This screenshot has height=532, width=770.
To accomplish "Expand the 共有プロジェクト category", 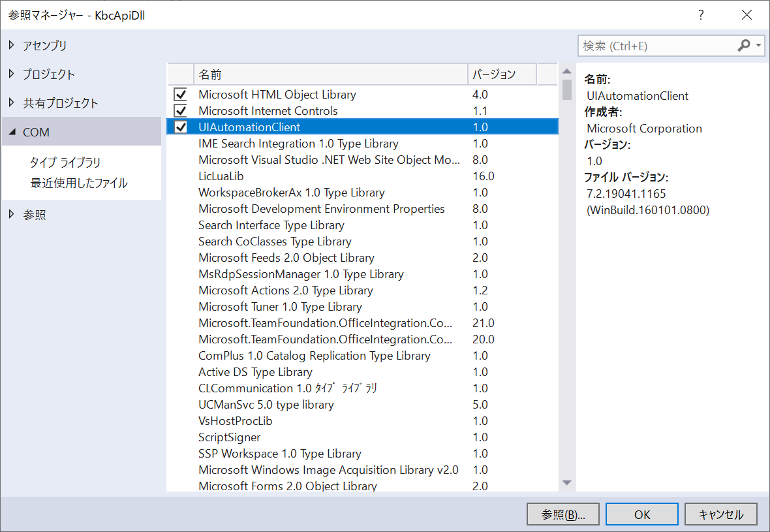I will pos(11,102).
